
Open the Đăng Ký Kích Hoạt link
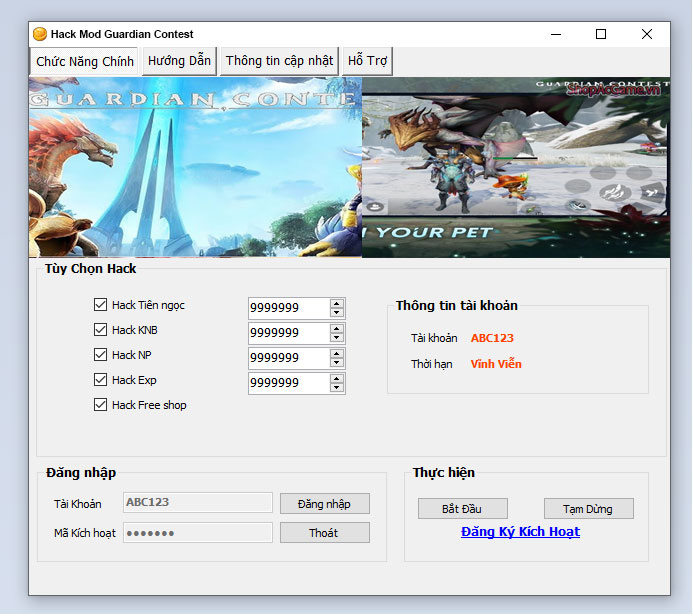click(x=520, y=532)
